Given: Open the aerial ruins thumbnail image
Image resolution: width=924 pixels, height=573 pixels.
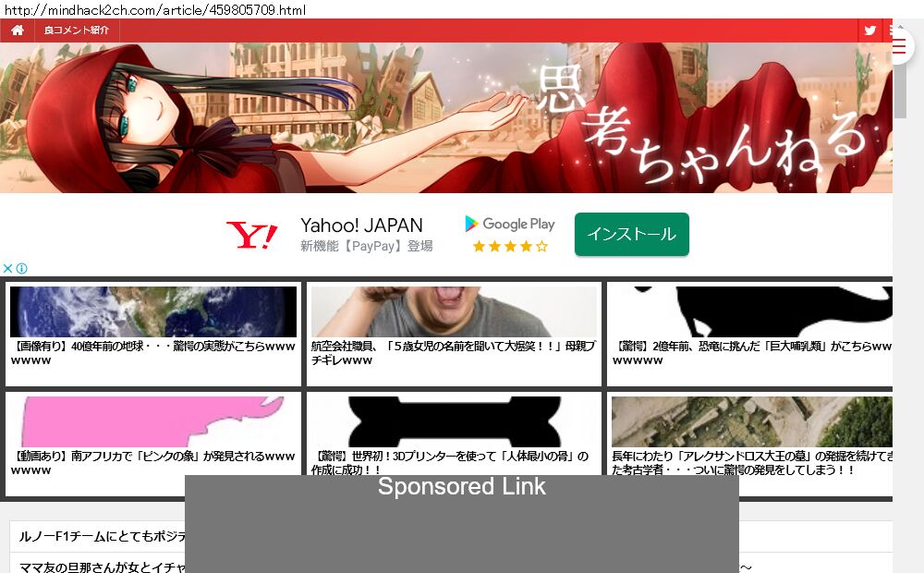Looking at the screenshot, I should 752,421.
